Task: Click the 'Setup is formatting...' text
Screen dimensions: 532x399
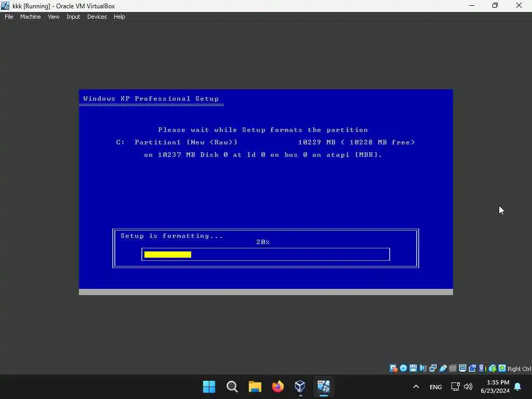Action: click(x=171, y=236)
